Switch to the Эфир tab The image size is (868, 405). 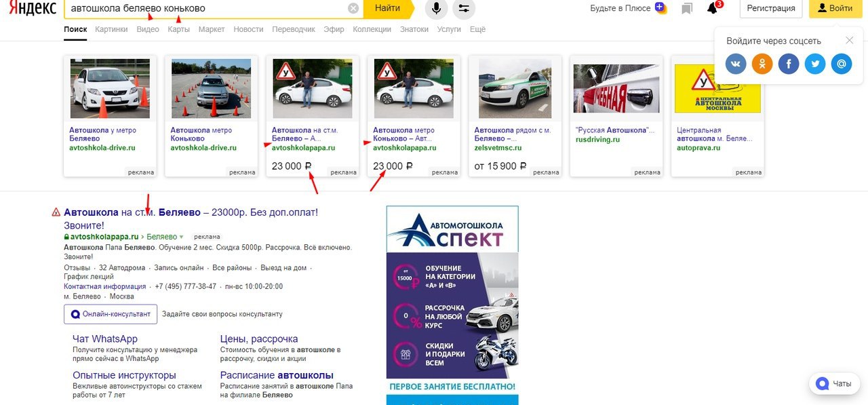(x=334, y=29)
